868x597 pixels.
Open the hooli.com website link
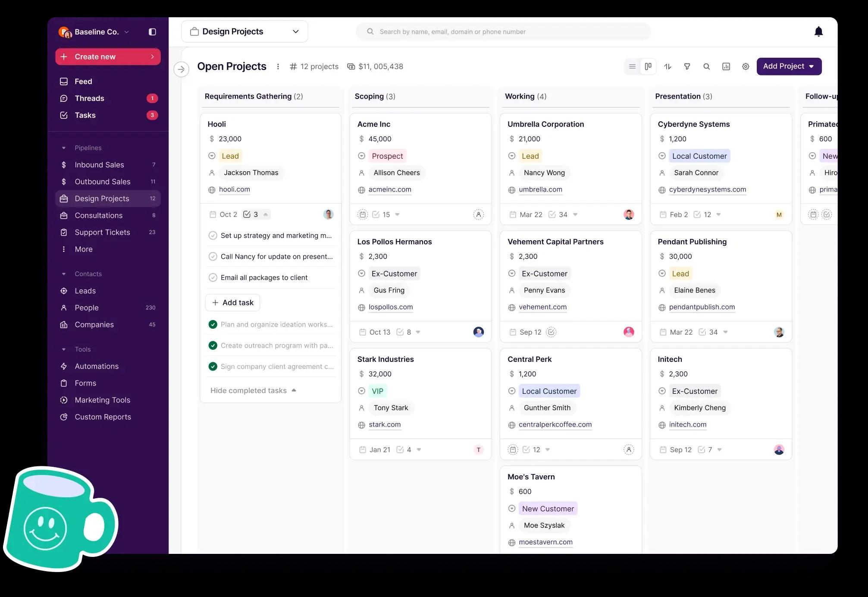click(234, 189)
